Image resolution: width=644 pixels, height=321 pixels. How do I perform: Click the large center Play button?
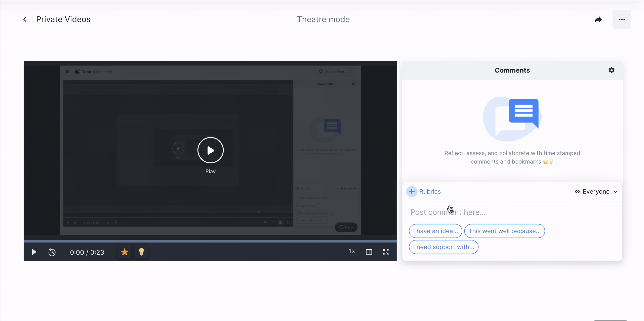coord(210,150)
